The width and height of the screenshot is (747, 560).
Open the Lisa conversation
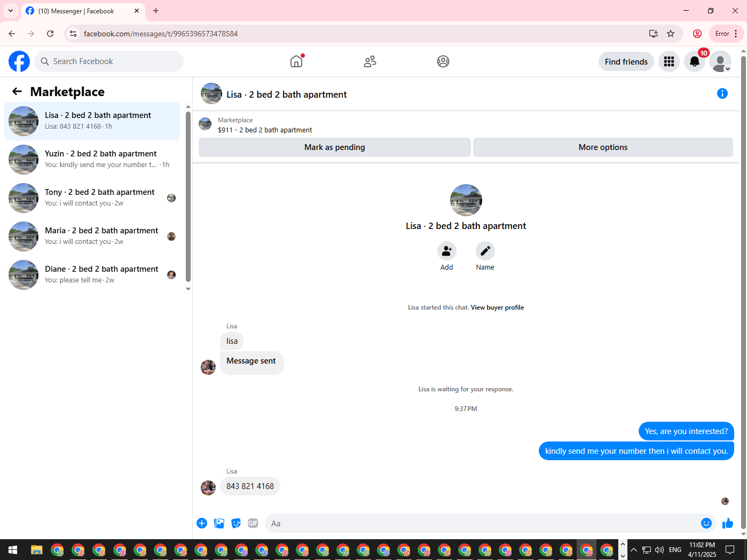point(92,121)
